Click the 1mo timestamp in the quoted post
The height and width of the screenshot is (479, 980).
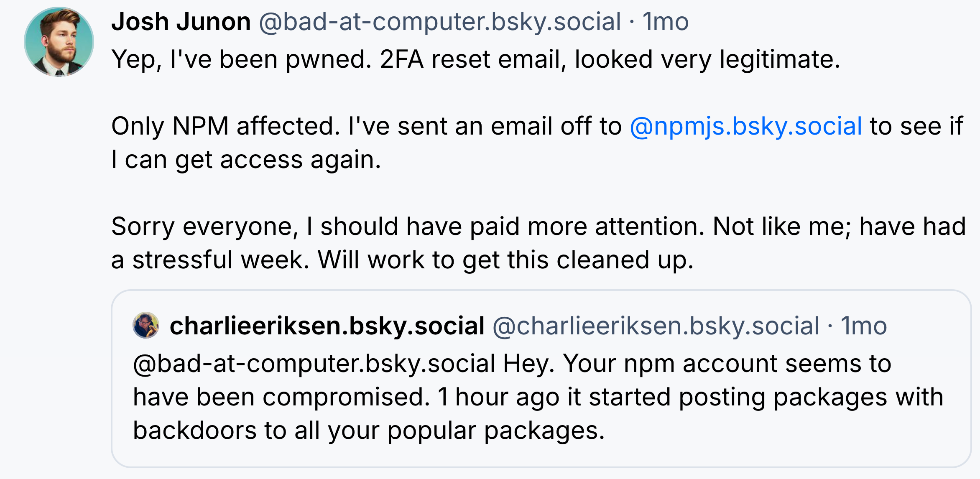point(863,326)
